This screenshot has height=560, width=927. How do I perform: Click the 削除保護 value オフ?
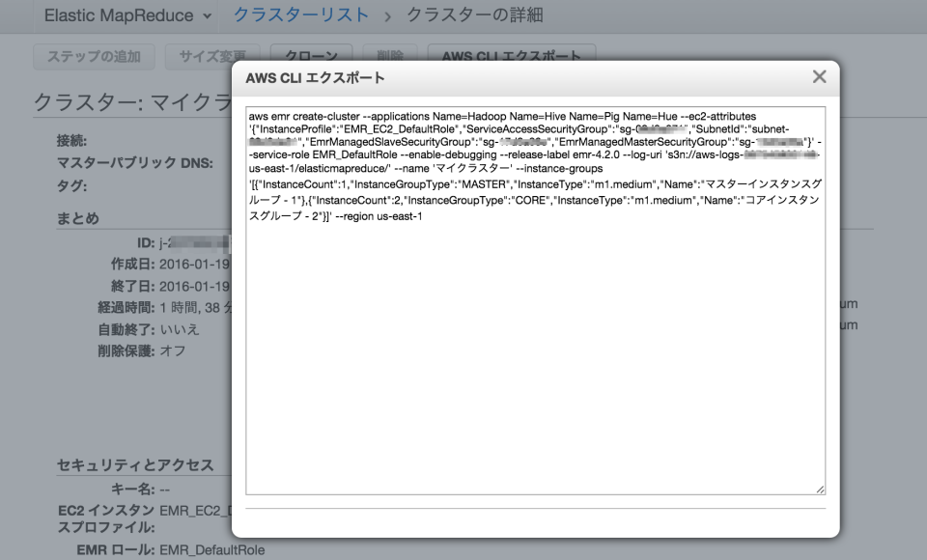point(173,351)
